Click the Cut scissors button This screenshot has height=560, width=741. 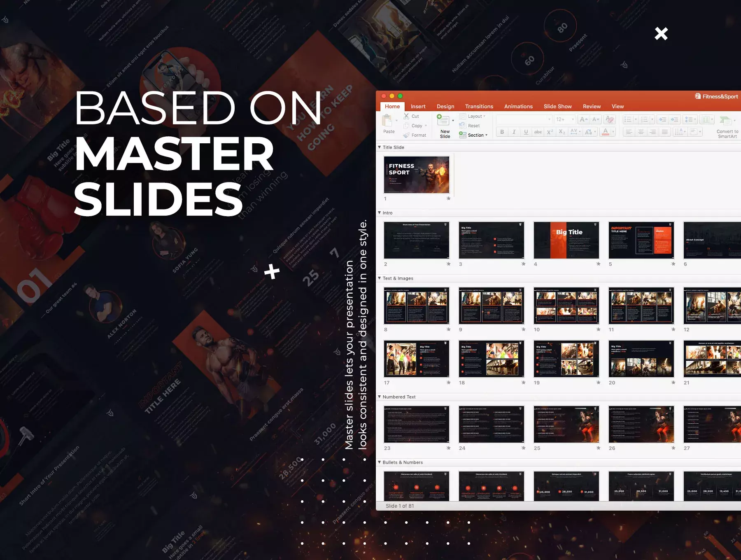[x=411, y=116]
